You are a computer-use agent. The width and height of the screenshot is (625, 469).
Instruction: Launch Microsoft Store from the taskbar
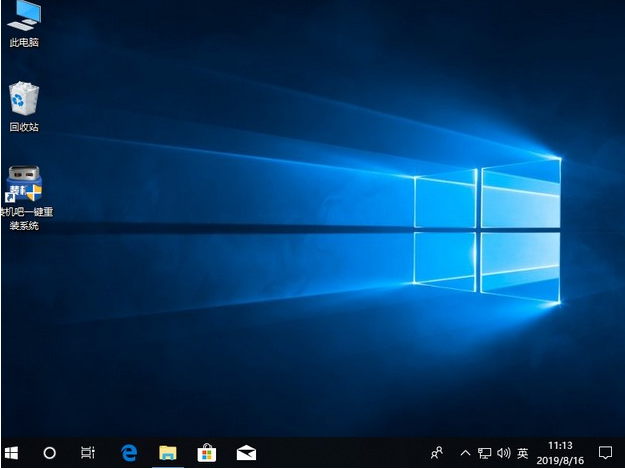(206, 453)
